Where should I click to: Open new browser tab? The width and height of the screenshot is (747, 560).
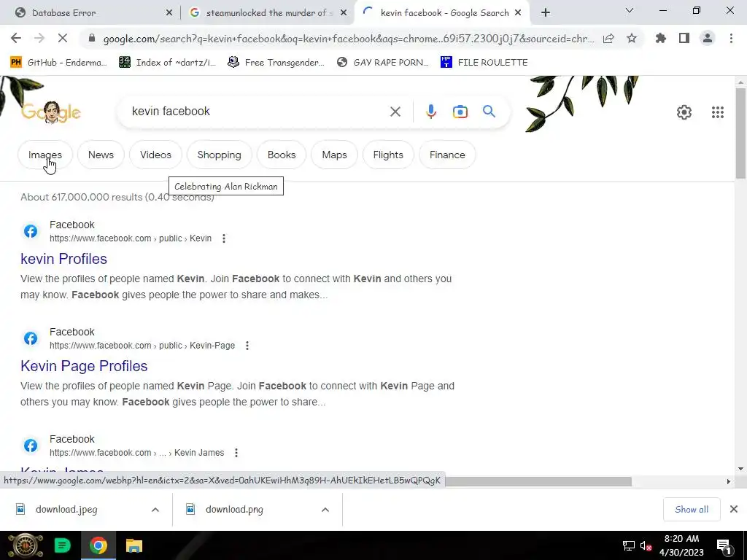546,13
